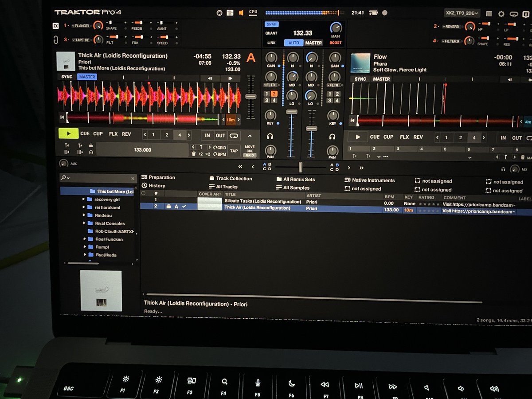Screen dimensions: 532x399
Task: Click the cover art thumbnail preview
Action: pos(101,290)
